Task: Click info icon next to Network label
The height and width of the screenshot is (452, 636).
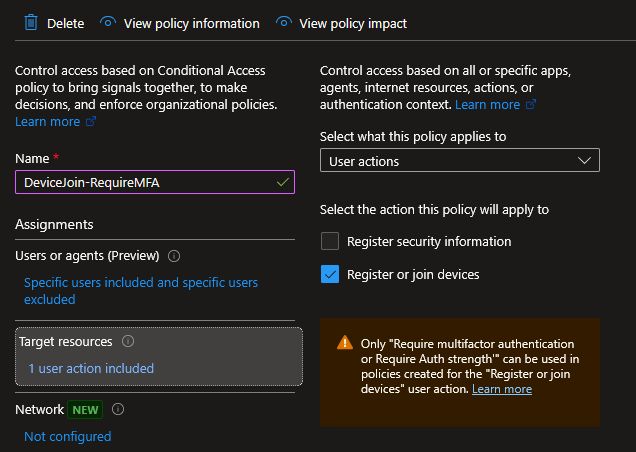Action: pos(118,409)
